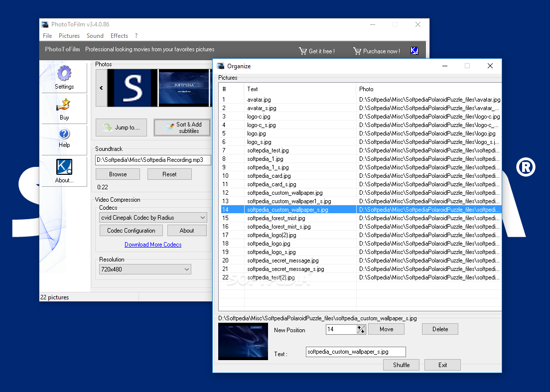Image resolution: width=550 pixels, height=392 pixels.
Task: Browse for a soundtrack file
Action: (x=118, y=174)
